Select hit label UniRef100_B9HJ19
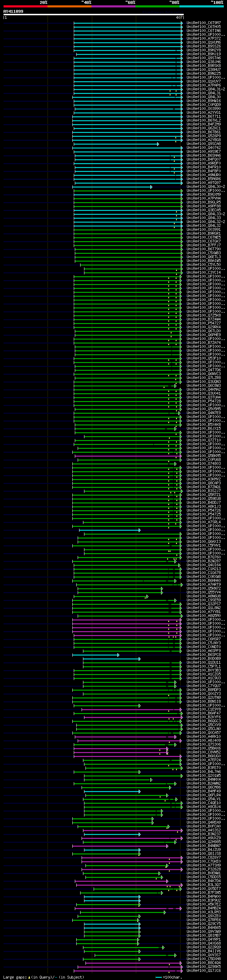The image size is (227, 980). (x=203, y=54)
